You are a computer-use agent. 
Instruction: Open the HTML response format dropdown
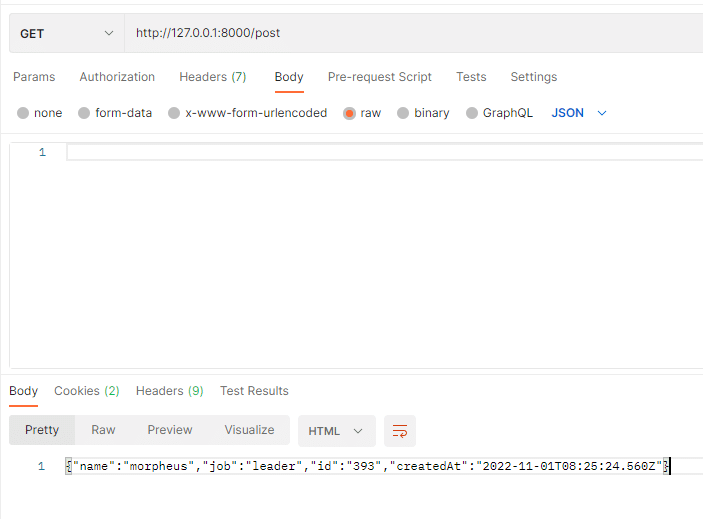(336, 431)
